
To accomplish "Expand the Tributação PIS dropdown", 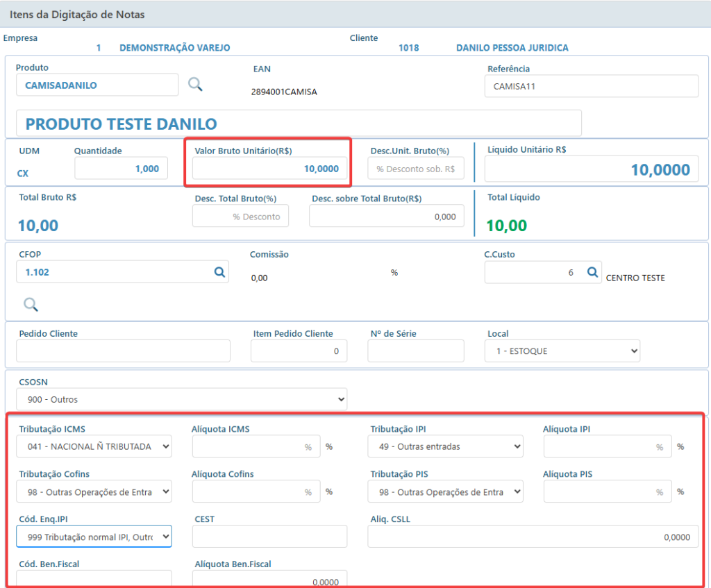I will [445, 492].
